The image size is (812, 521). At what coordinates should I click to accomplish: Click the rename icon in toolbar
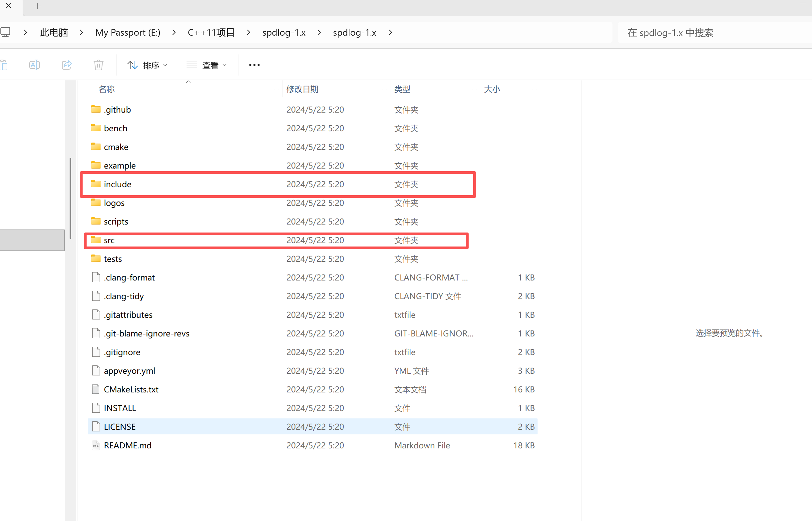click(35, 65)
